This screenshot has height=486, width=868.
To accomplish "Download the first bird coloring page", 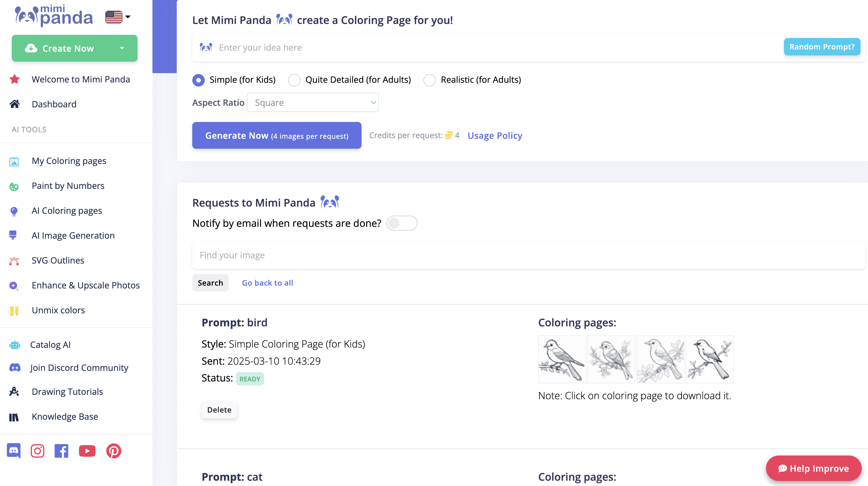I will (562, 359).
